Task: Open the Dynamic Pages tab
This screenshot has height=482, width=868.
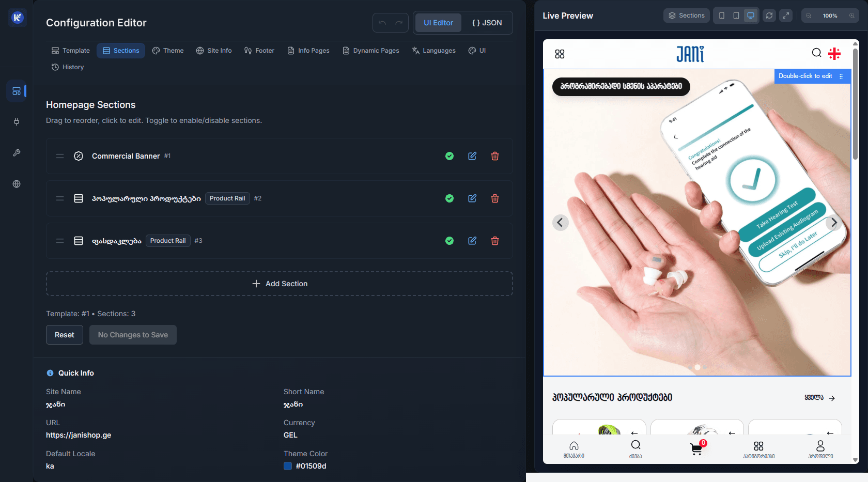Action: coord(371,51)
